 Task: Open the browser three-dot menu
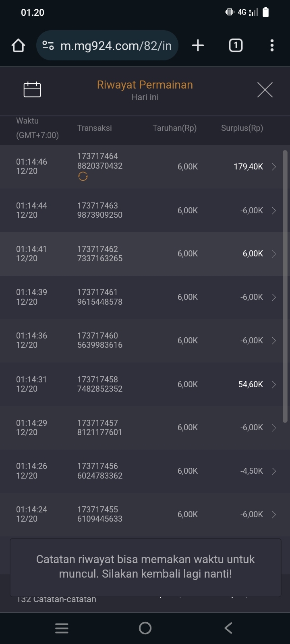272,45
